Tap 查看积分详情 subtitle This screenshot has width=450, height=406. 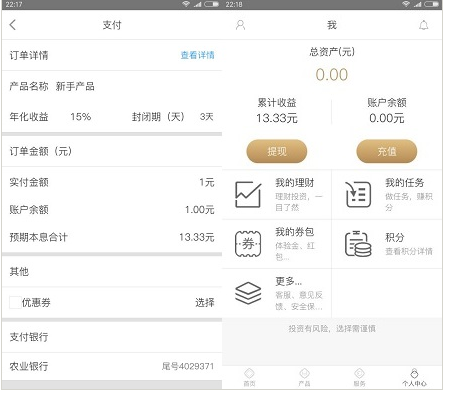tap(409, 251)
